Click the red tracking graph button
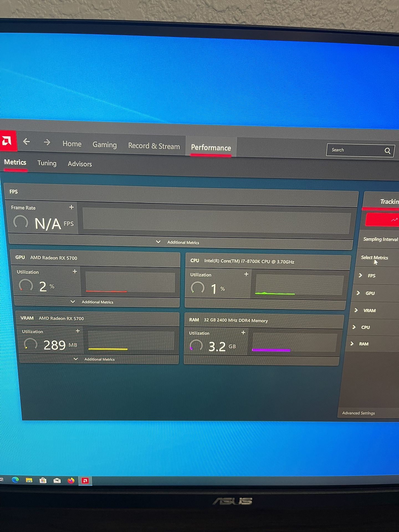 tap(382, 220)
